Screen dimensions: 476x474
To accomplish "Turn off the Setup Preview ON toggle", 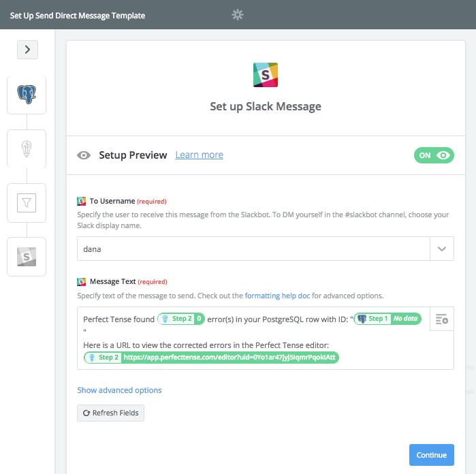I will pos(434,155).
